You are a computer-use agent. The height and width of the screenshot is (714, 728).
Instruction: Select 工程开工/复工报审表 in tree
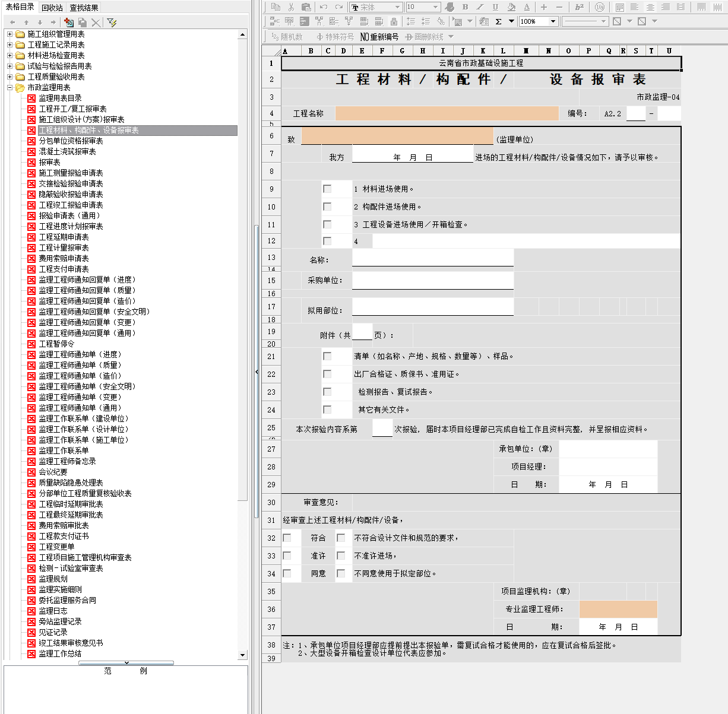[x=72, y=109]
